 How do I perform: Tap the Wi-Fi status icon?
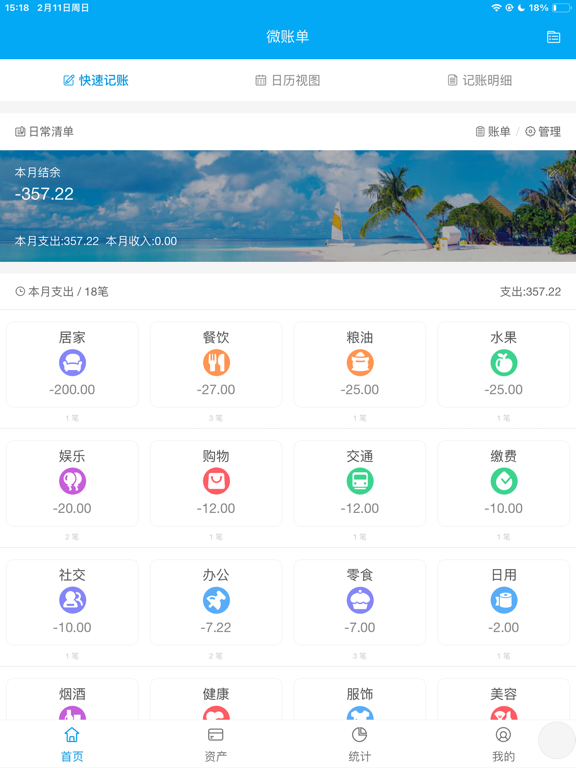pos(497,8)
